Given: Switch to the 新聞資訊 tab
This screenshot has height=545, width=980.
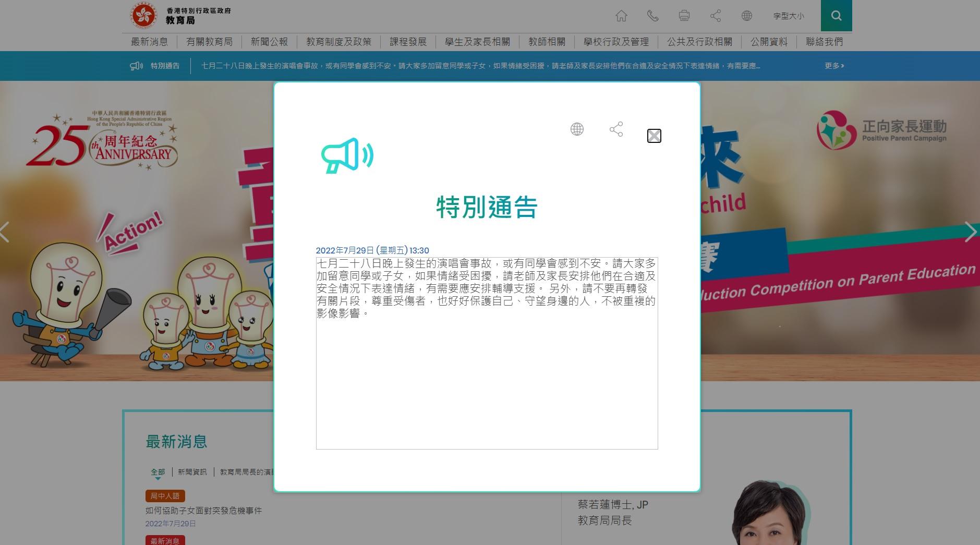Looking at the screenshot, I should pyautogui.click(x=193, y=471).
